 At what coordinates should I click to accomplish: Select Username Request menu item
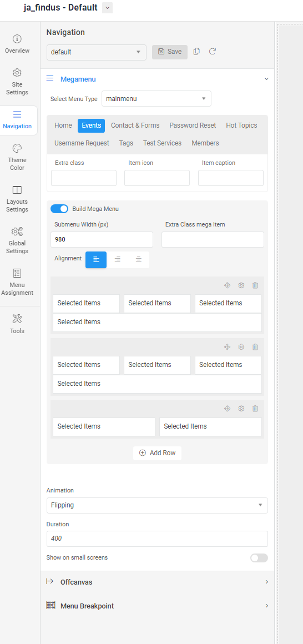(x=82, y=143)
